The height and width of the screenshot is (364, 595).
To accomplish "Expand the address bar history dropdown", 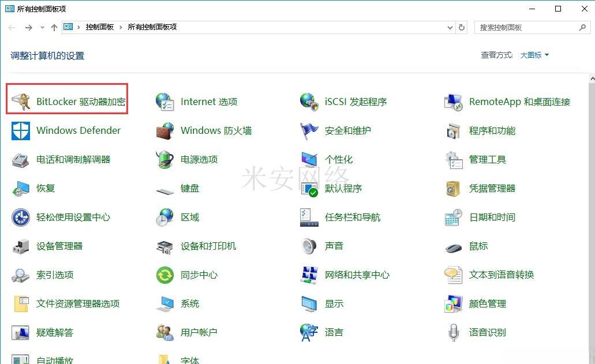I will pos(450,27).
